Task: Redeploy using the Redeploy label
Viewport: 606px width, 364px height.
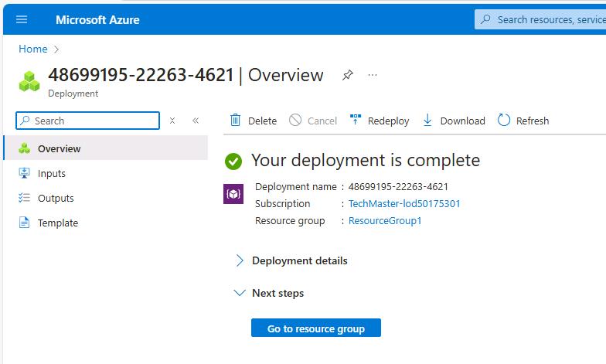Action: [388, 121]
